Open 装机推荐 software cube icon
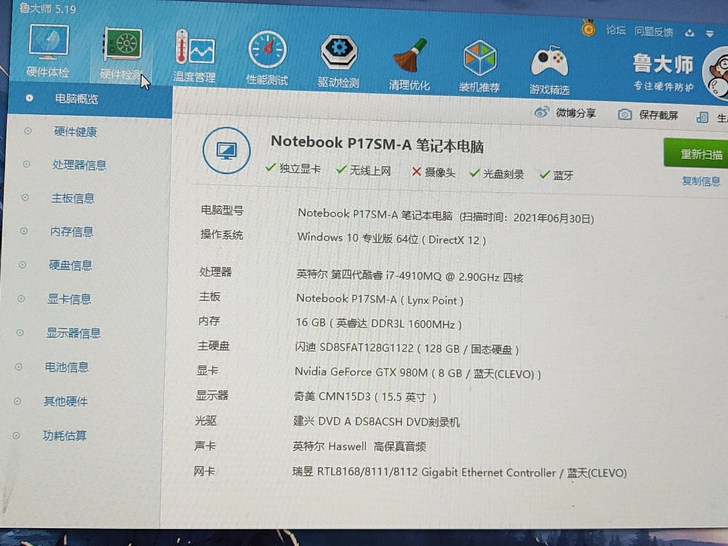The width and height of the screenshot is (728, 546). click(480, 58)
